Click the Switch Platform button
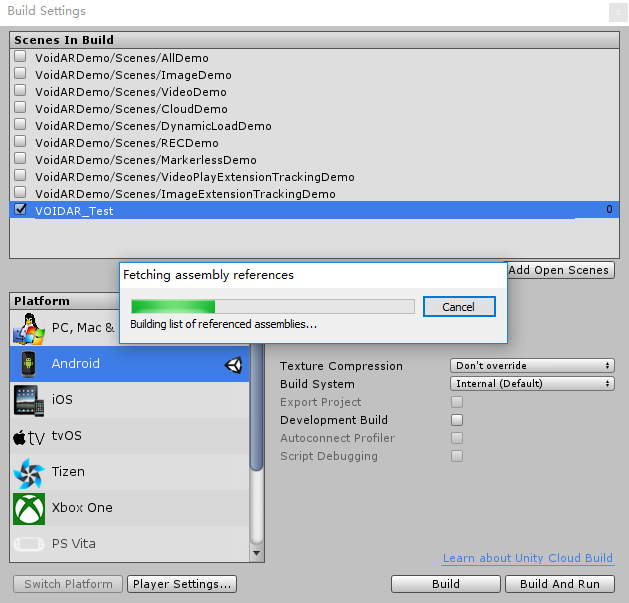 point(68,584)
